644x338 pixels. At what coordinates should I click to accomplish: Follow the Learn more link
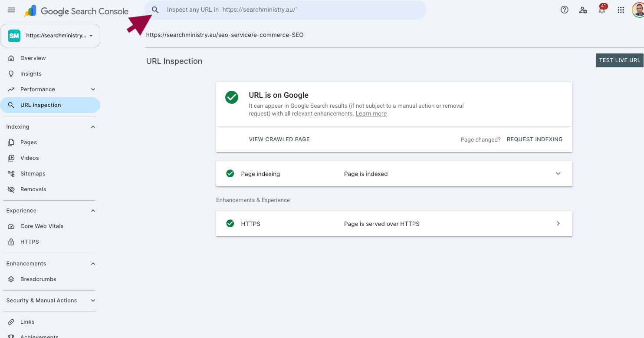coord(371,114)
